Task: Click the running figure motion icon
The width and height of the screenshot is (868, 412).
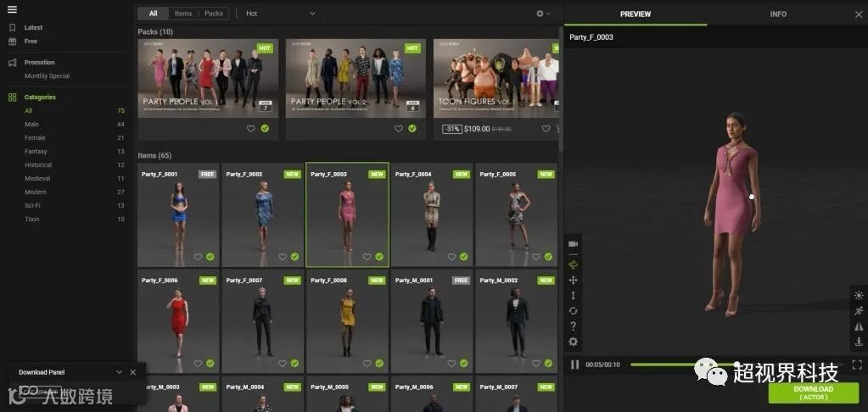Action: [859, 311]
